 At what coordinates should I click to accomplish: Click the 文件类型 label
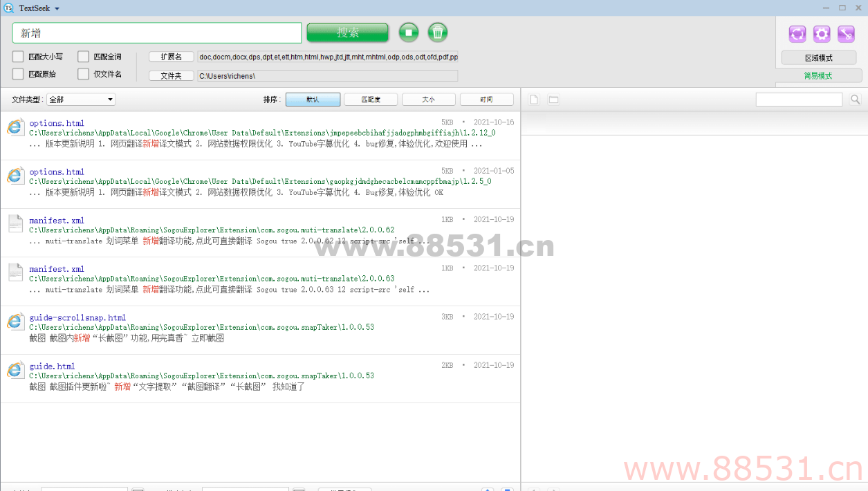point(28,100)
